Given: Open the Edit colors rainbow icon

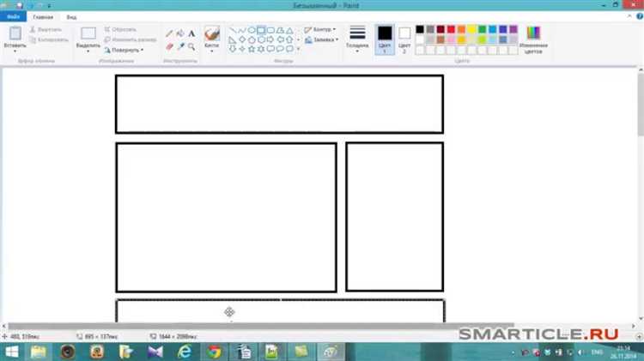Looking at the screenshot, I should click(x=533, y=33).
